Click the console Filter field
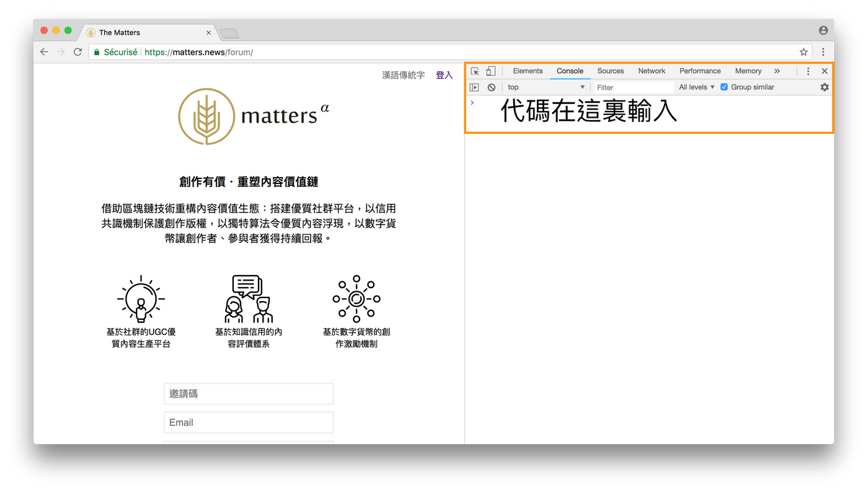The height and width of the screenshot is (492, 868). click(634, 87)
